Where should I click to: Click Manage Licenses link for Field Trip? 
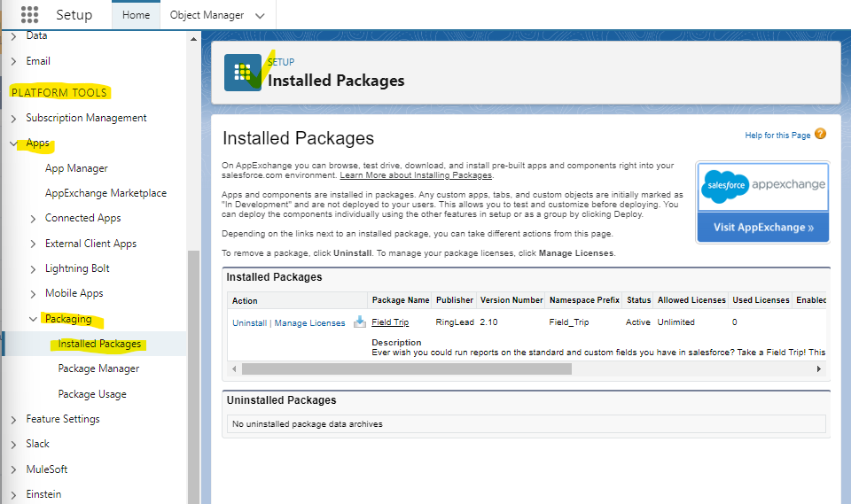pyautogui.click(x=309, y=322)
